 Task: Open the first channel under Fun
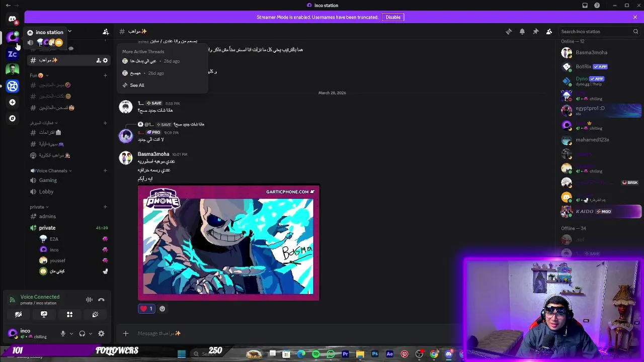(x=68, y=85)
